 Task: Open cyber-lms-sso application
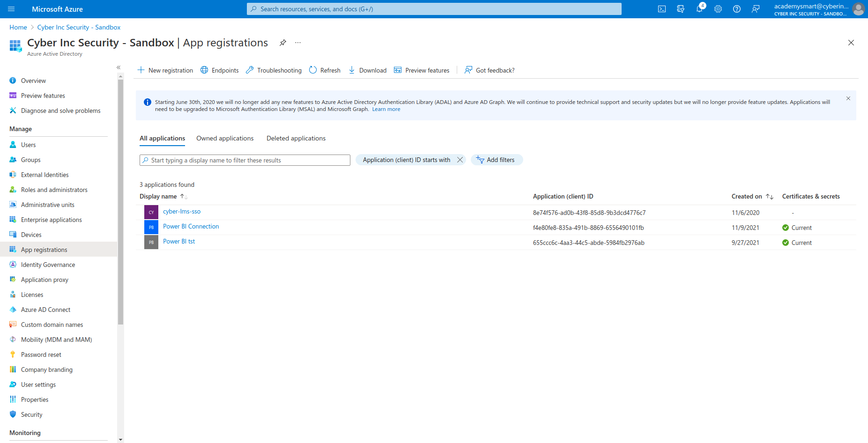pyautogui.click(x=182, y=211)
